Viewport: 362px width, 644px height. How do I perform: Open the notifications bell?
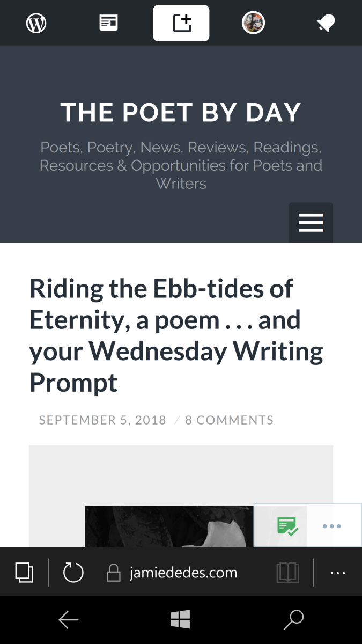coord(326,23)
